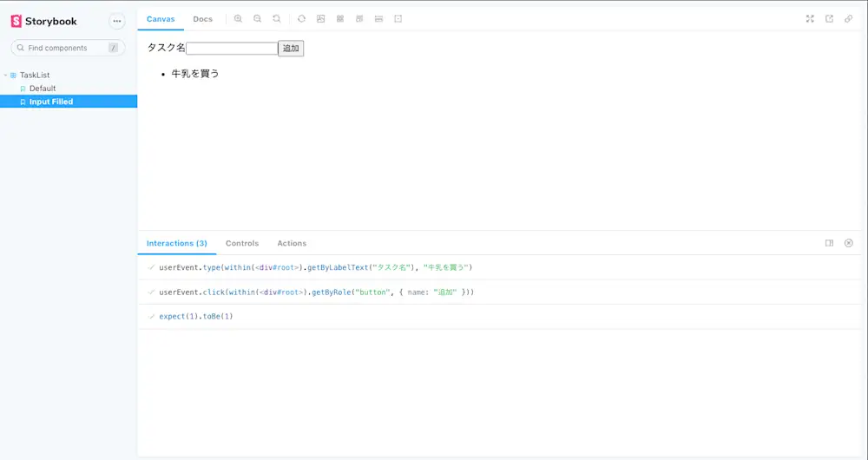Toggle the outline tool
The image size is (868, 460).
[x=398, y=19]
